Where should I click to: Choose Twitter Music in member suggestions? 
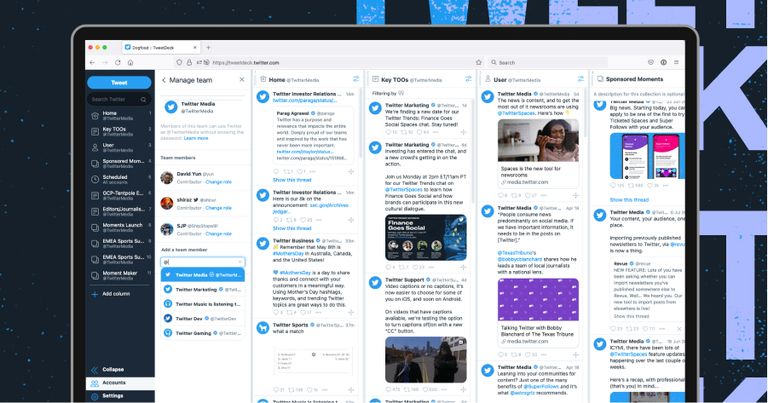[x=203, y=304]
